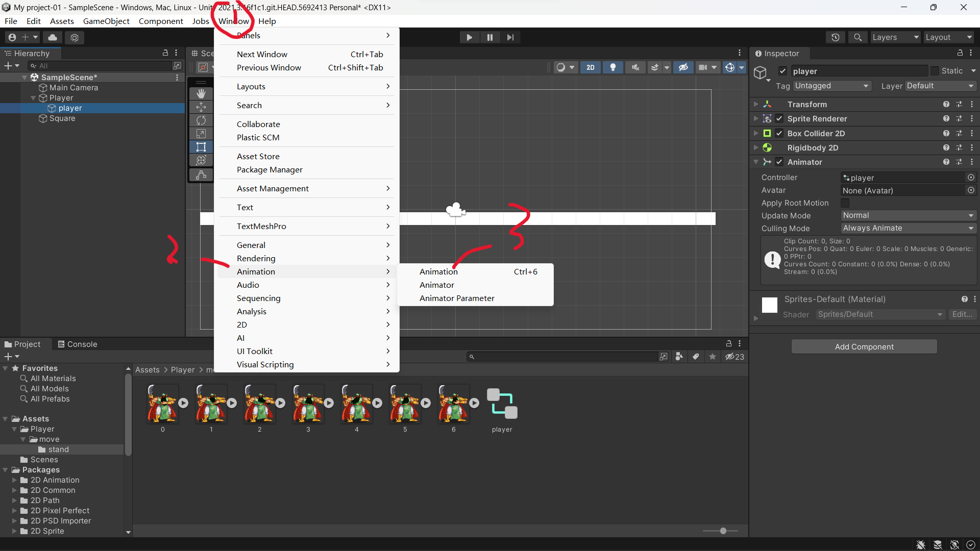Image resolution: width=980 pixels, height=551 pixels.
Task: Toggle 2D view mode in scene
Action: (590, 67)
